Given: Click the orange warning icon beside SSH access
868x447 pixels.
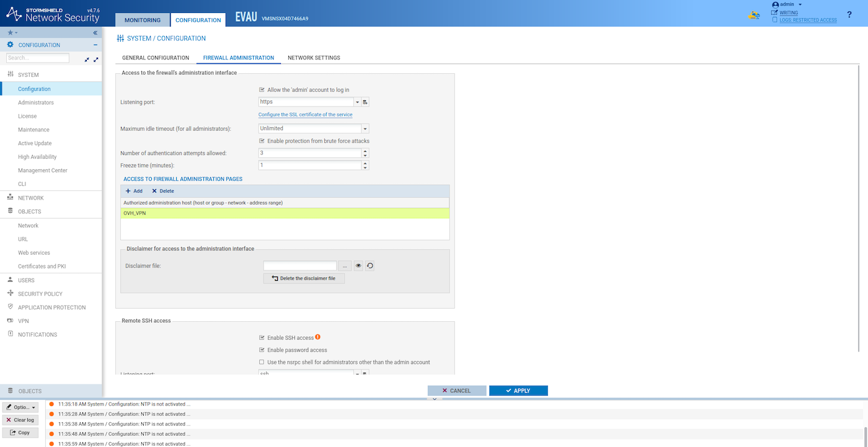Looking at the screenshot, I should (x=318, y=337).
